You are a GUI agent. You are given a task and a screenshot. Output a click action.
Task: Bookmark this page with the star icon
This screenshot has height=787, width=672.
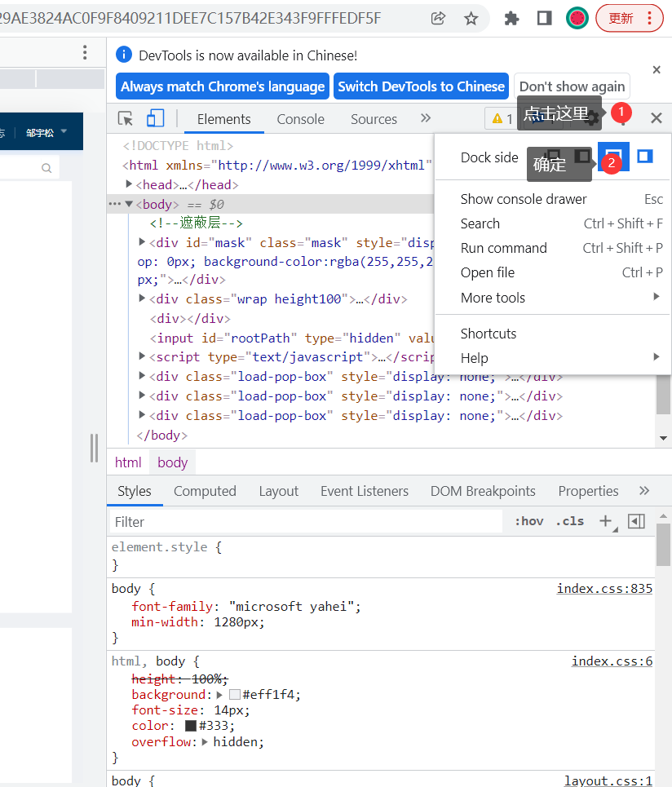point(471,18)
